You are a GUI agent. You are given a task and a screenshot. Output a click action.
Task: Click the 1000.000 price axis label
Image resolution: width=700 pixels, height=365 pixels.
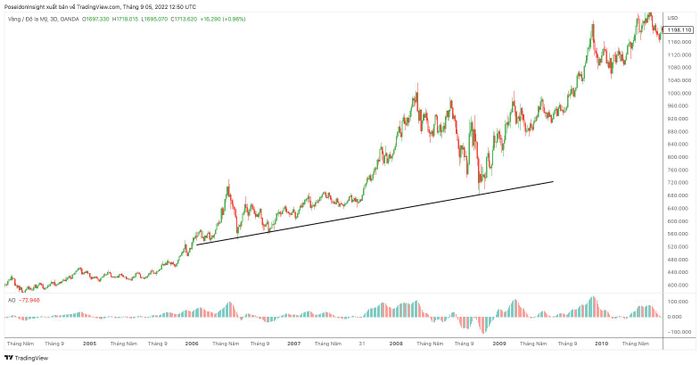point(679,93)
